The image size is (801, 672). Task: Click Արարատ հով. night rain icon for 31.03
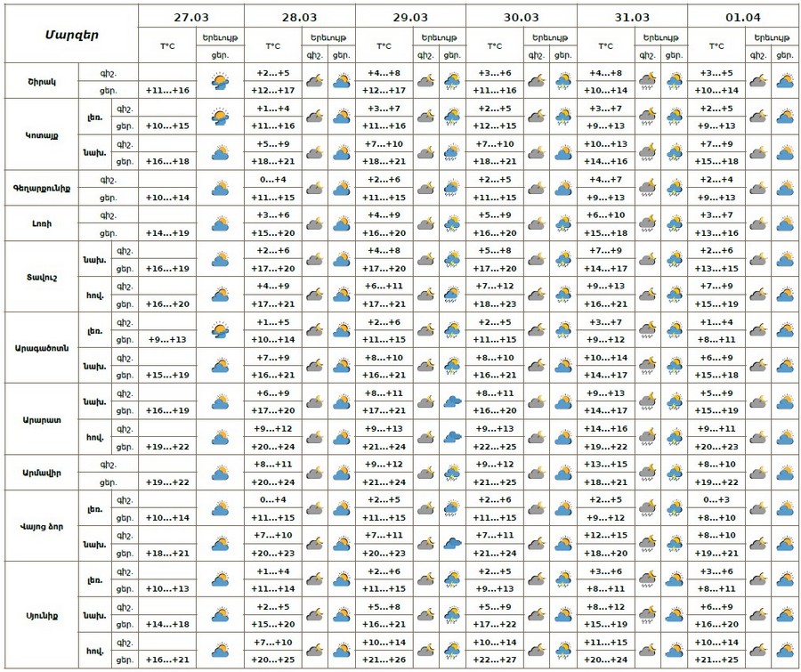point(648,437)
